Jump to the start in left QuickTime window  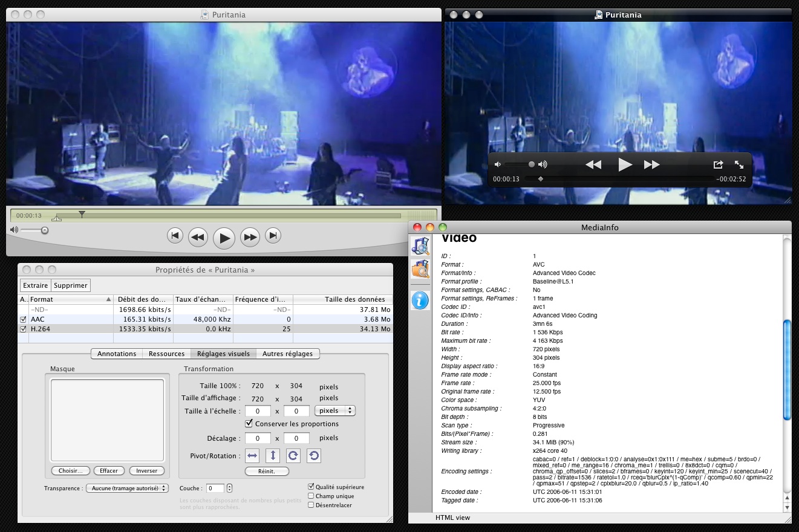[x=175, y=236]
